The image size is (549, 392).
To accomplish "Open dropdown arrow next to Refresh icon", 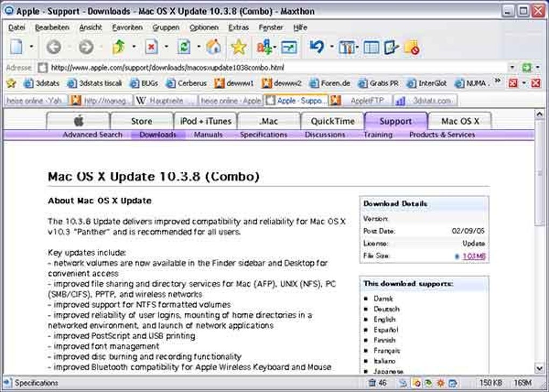I will point(199,47).
